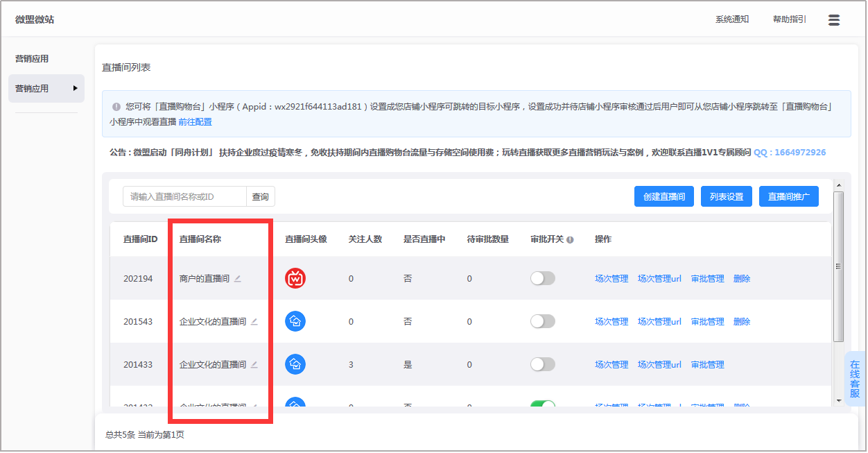Toggle the 审批开关 switch for room 201433

(x=542, y=364)
